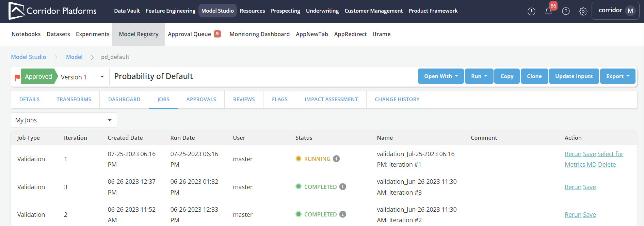Click the Corridor Platforms logo
The image size is (644, 226).
tap(53, 11)
